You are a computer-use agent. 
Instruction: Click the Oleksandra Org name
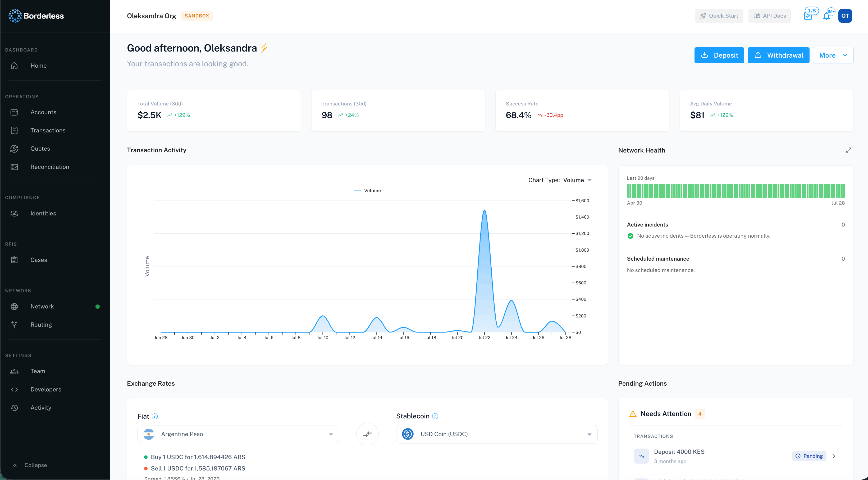[x=151, y=16]
